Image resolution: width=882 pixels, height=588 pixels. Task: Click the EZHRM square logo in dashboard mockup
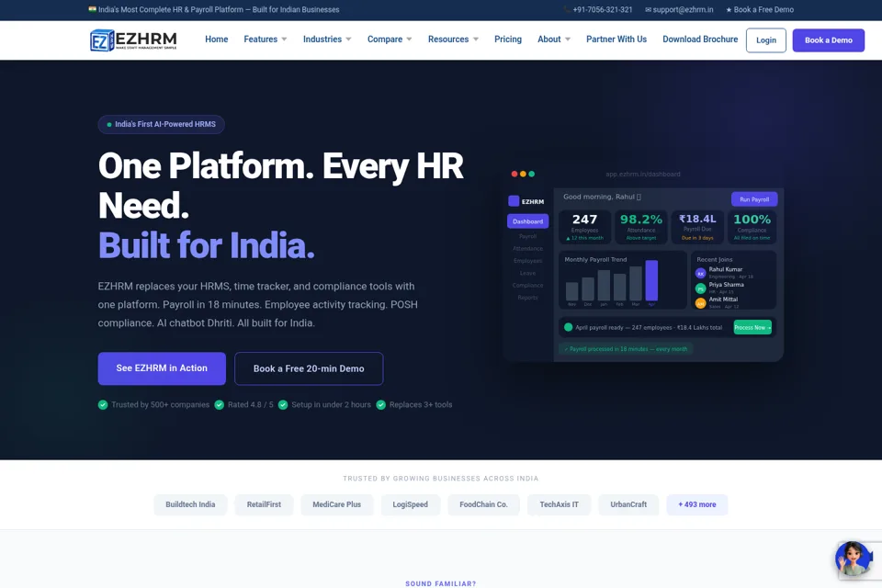[514, 201]
